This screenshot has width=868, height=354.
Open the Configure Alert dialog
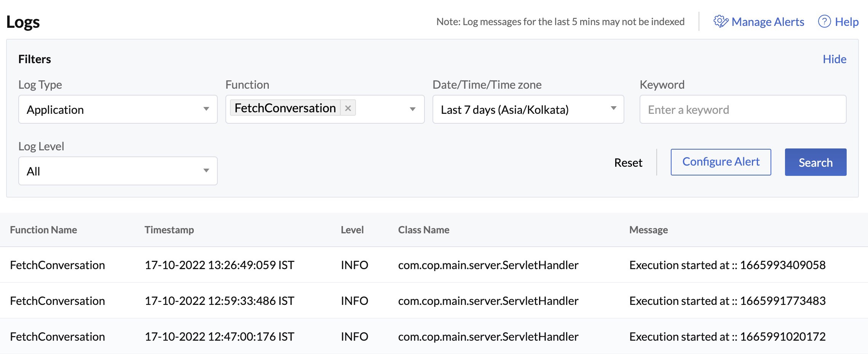pos(721,162)
